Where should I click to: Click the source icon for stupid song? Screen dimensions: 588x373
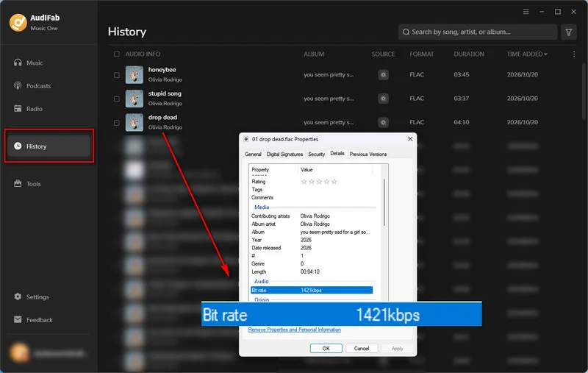click(x=383, y=99)
